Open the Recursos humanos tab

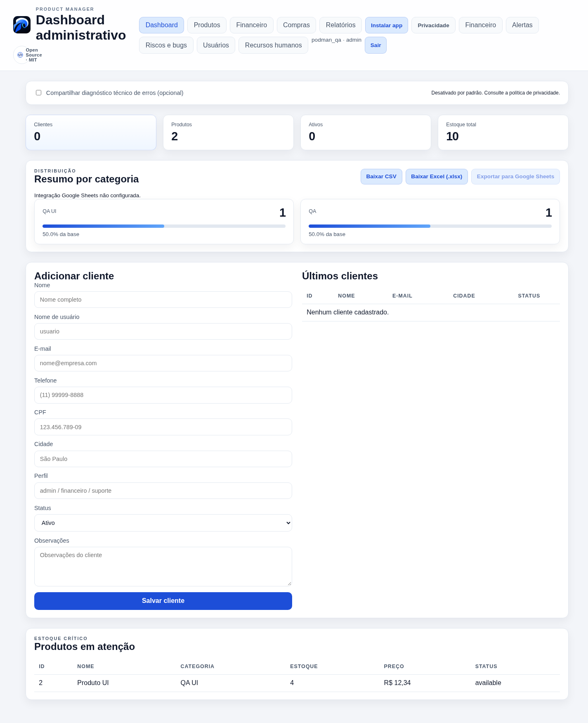click(273, 45)
